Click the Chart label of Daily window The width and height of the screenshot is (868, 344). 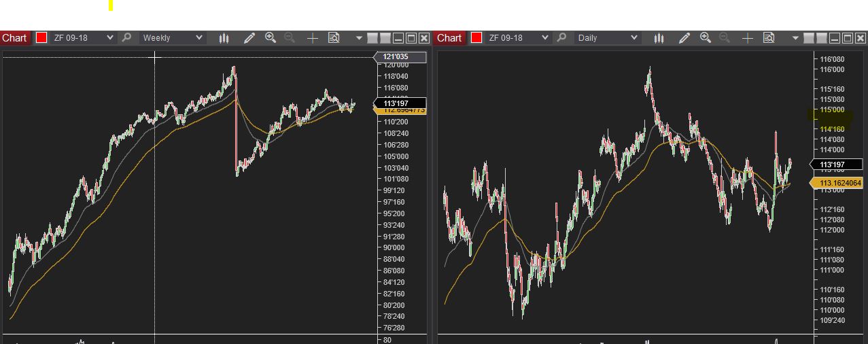coord(449,38)
